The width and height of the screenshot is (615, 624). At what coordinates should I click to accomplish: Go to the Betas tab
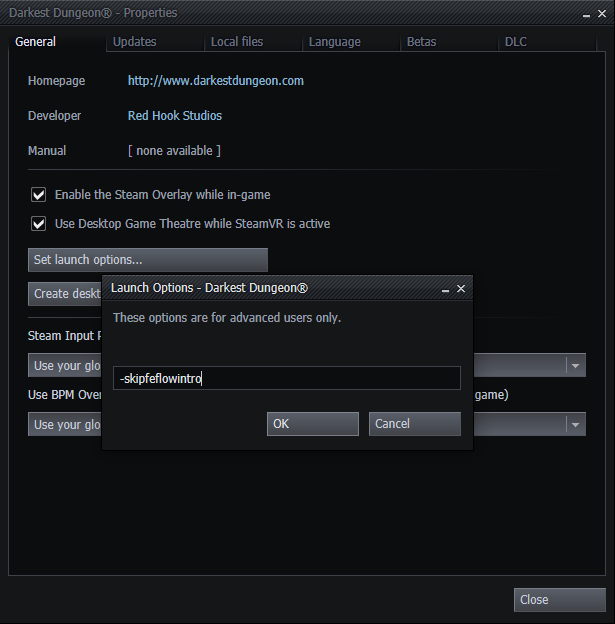click(x=421, y=42)
